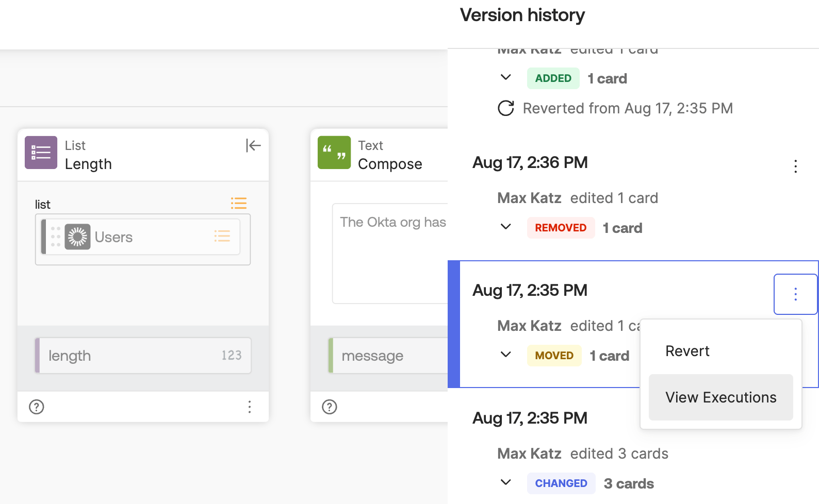Click the Version history heading
This screenshot has width=819, height=504.
point(522,15)
